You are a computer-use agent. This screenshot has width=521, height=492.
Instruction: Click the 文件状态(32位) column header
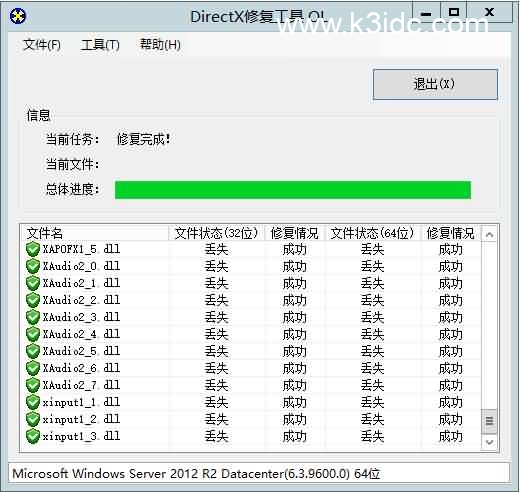coord(217,233)
